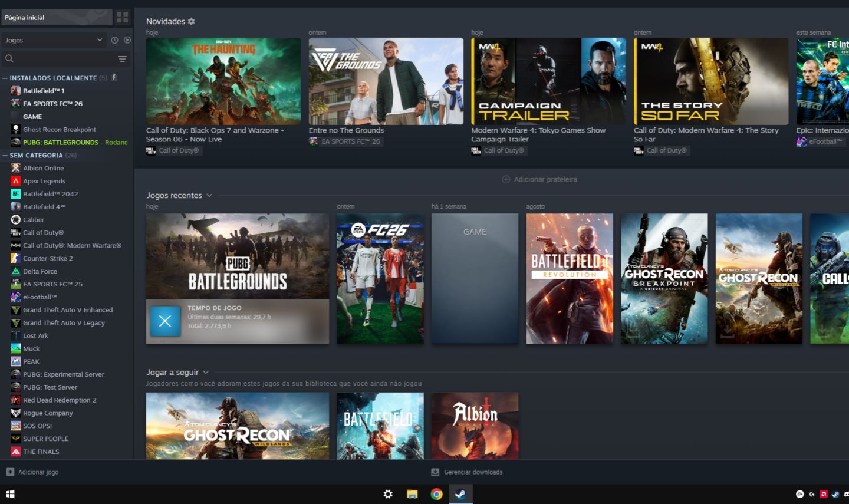
Task: Open Novidades settings gear
Action: pyautogui.click(x=191, y=21)
